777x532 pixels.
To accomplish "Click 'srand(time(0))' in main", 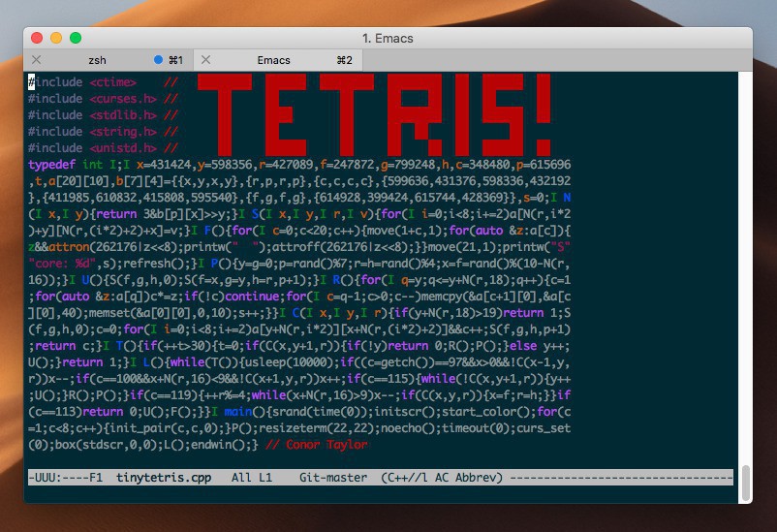I will click(x=320, y=412).
